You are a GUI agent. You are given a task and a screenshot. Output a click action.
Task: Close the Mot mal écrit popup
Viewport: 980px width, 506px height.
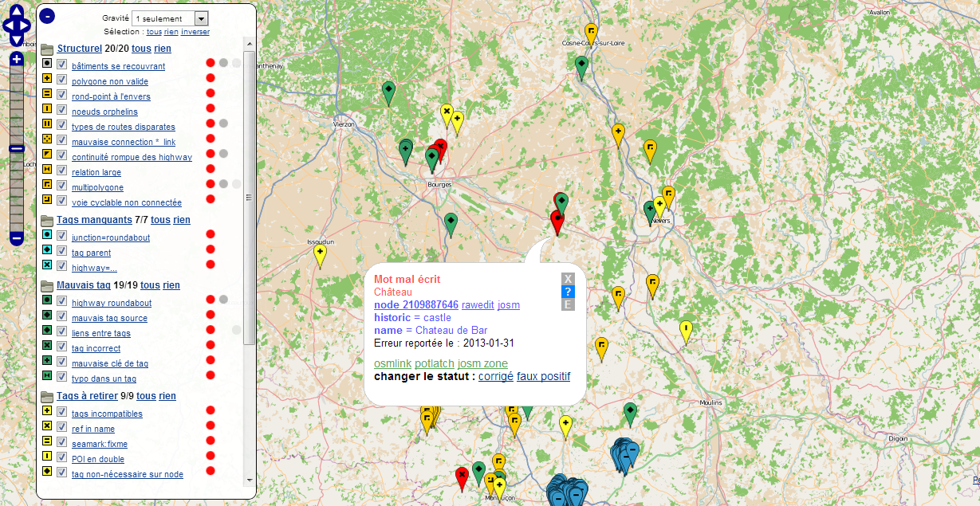568,278
